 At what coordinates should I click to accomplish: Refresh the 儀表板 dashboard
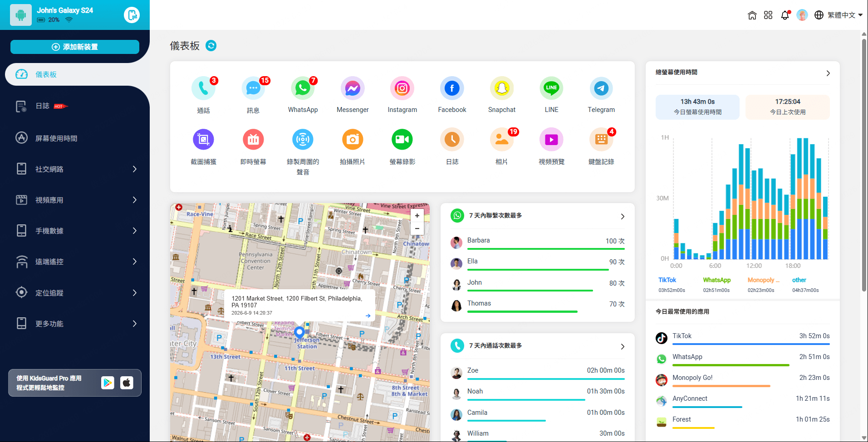[x=211, y=46]
